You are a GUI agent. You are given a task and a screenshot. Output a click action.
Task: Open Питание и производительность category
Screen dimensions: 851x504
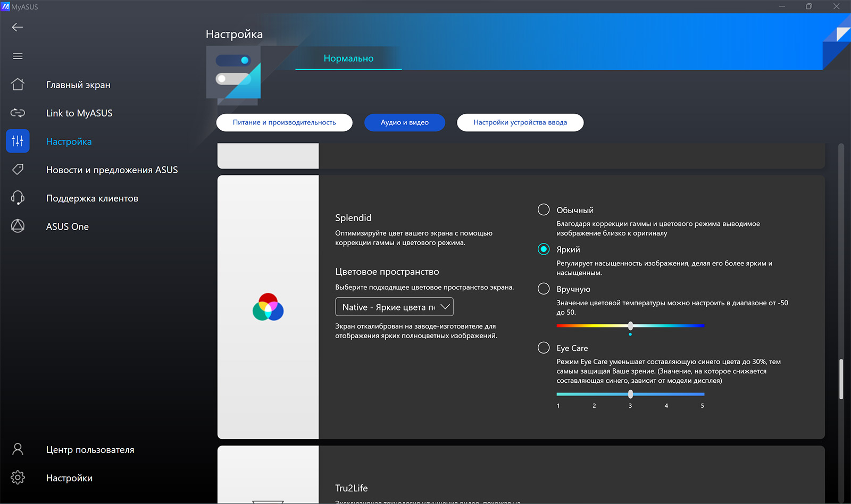[285, 122]
